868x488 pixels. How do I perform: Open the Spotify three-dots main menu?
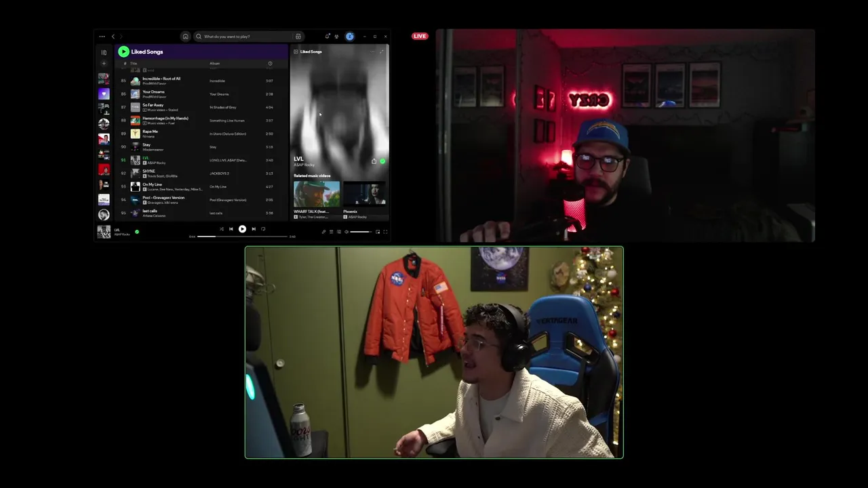(102, 37)
